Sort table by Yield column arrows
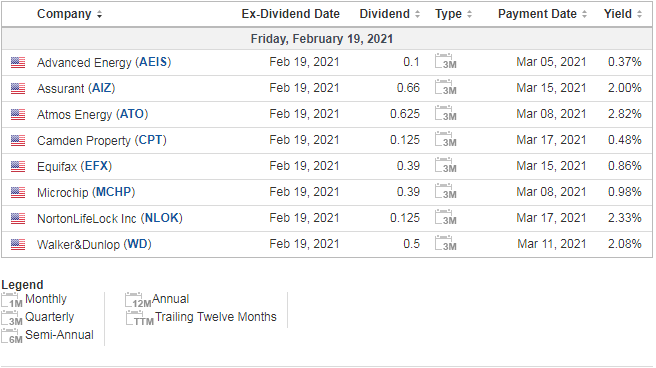656x368 pixels. point(639,15)
